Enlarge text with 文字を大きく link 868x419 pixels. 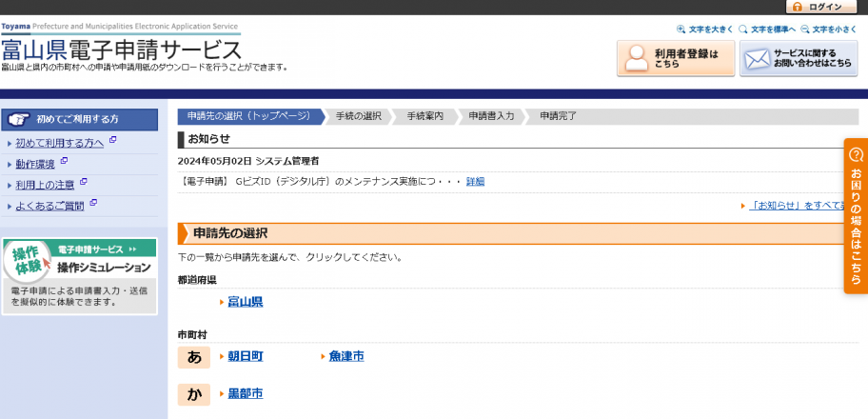[x=710, y=30]
